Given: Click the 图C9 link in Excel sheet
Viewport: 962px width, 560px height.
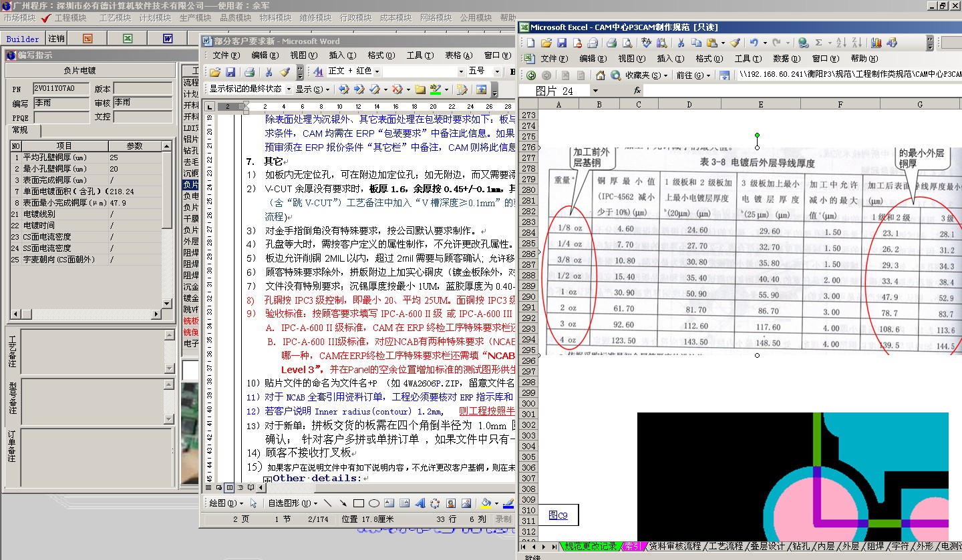Looking at the screenshot, I should click(558, 515).
